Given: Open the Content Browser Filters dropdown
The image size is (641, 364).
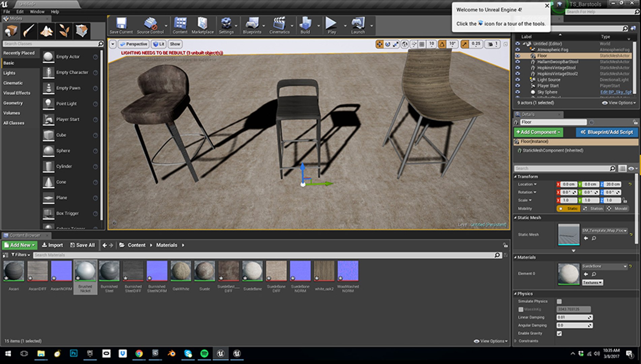Looking at the screenshot, I should tap(21, 255).
